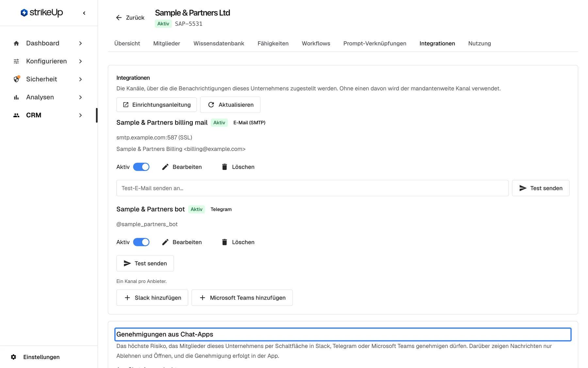Viewport: 588px width, 368px height.
Task: Click the trash icon for Telegram bot
Action: tap(224, 242)
